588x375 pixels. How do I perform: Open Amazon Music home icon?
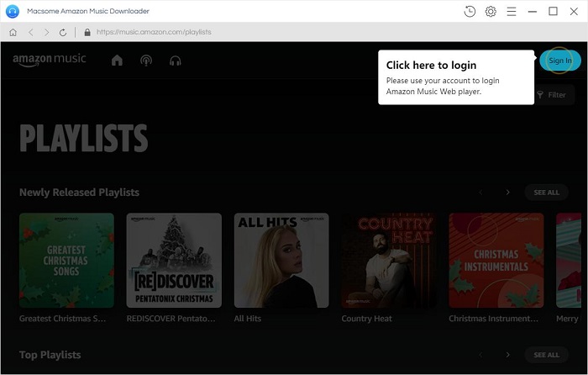click(117, 60)
